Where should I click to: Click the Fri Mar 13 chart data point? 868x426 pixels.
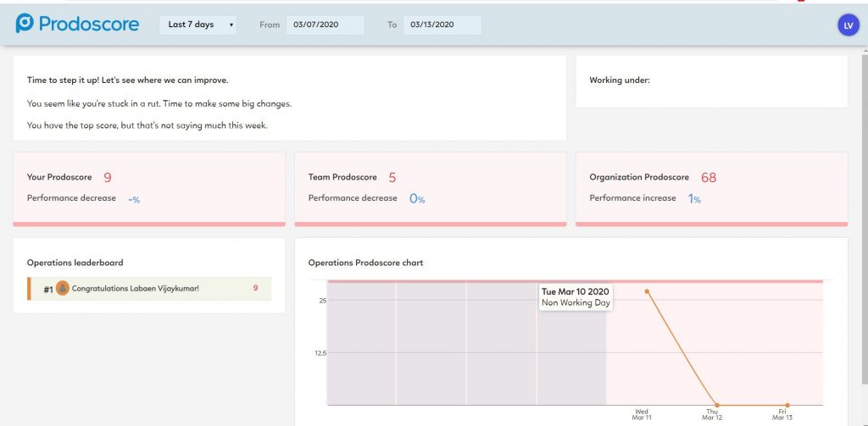(x=787, y=405)
